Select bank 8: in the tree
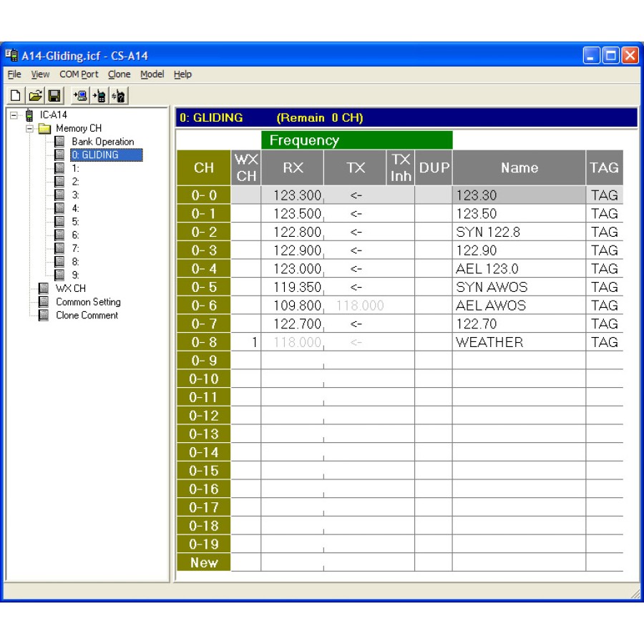 click(x=76, y=262)
